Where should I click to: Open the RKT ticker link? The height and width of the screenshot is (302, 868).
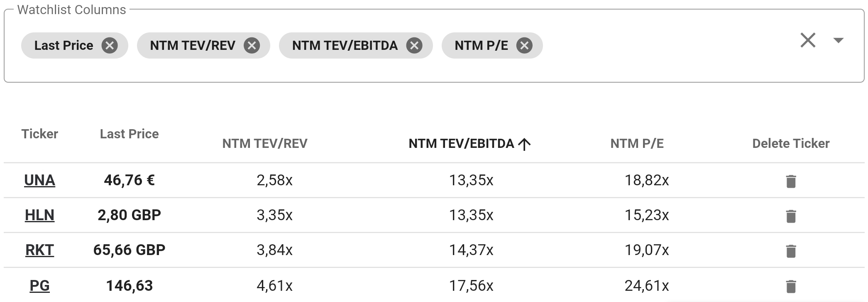[x=39, y=250]
